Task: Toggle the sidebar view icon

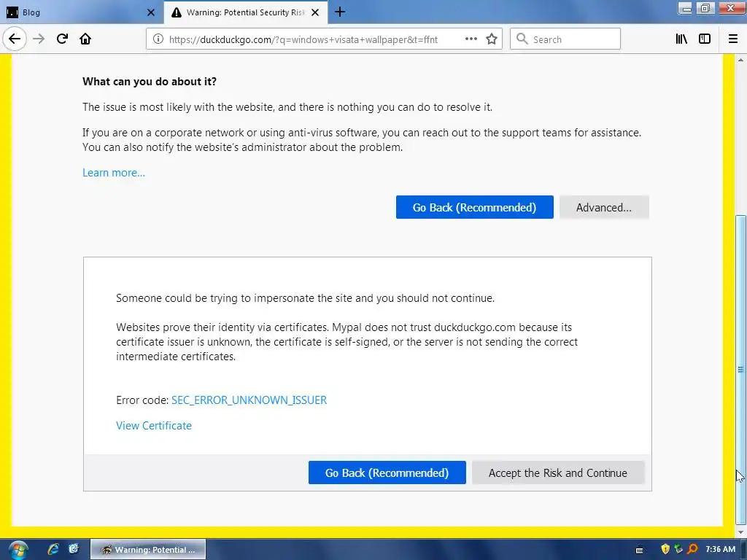Action: pyautogui.click(x=705, y=39)
